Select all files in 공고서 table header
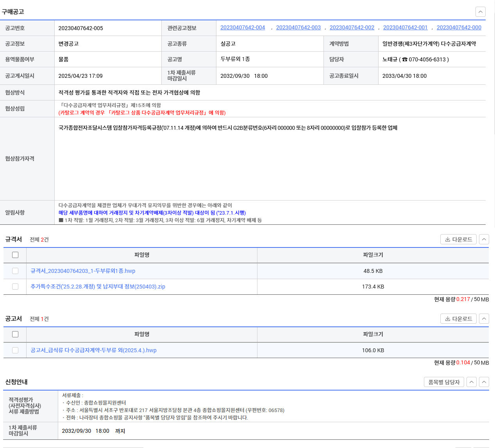 tap(15, 334)
